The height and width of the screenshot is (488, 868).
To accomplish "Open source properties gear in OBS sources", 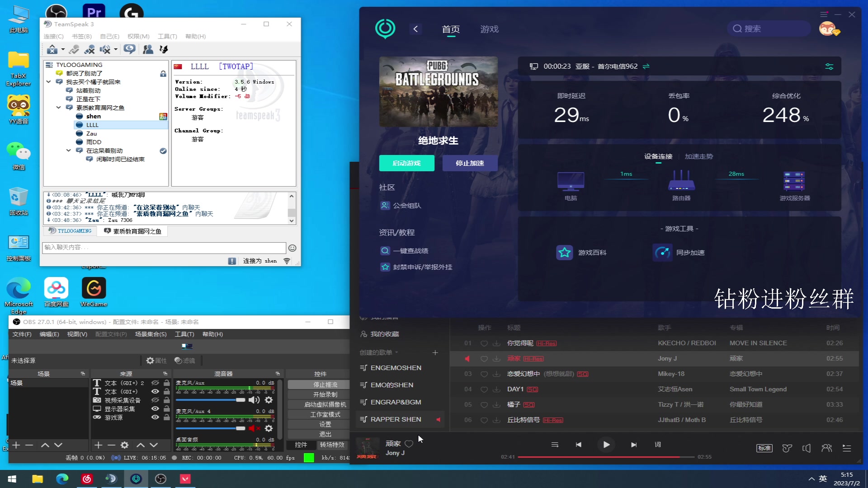I will (125, 445).
